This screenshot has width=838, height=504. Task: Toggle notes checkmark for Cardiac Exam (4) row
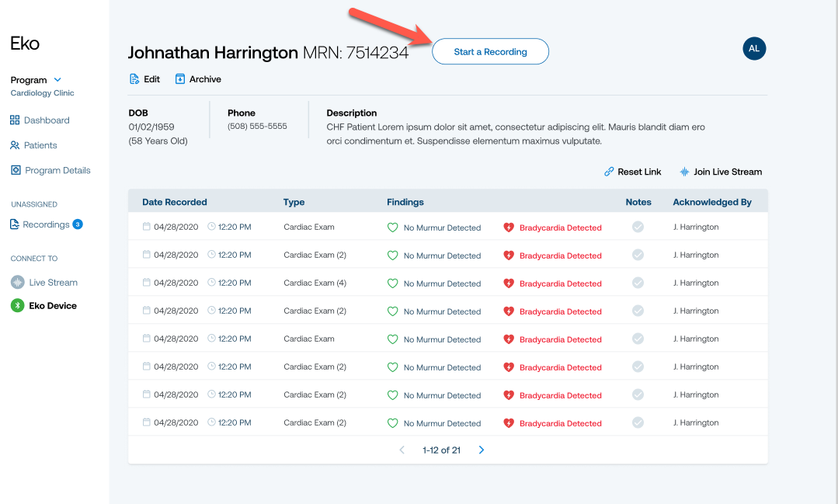click(x=638, y=283)
